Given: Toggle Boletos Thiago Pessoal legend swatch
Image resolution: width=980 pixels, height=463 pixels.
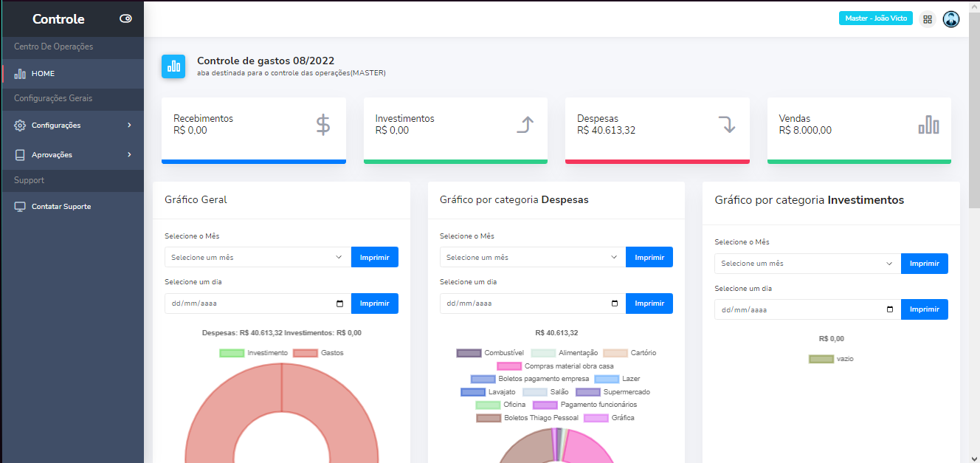Looking at the screenshot, I should 489,418.
